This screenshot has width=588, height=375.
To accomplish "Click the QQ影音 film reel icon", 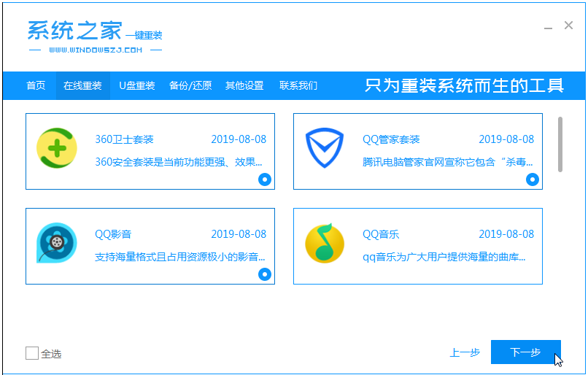I will pyautogui.click(x=57, y=243).
